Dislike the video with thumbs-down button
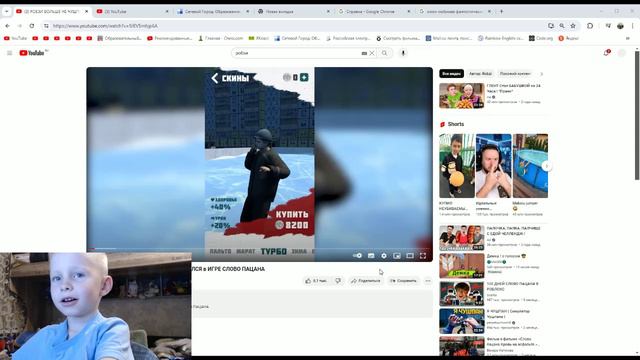Viewport: 640px width, 360px height. click(x=338, y=281)
